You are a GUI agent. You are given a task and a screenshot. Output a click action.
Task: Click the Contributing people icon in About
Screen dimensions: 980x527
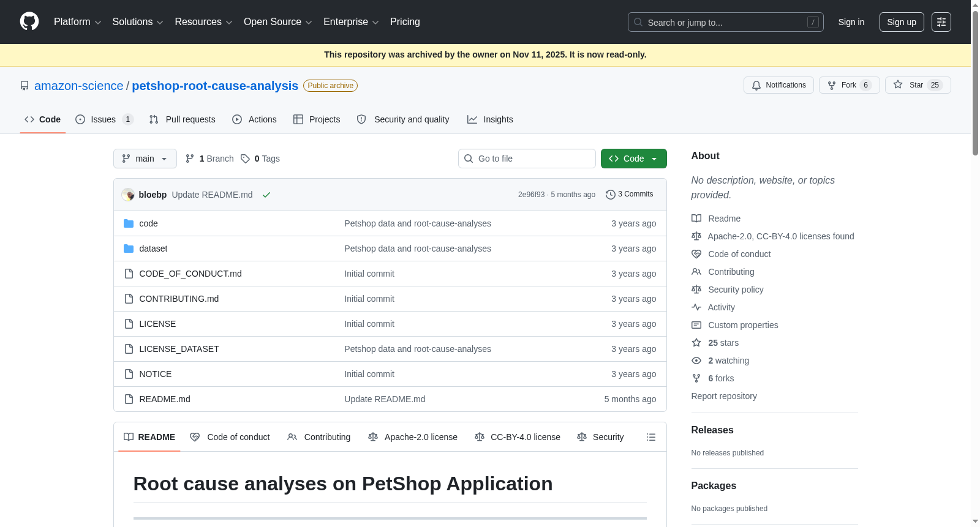[696, 272]
